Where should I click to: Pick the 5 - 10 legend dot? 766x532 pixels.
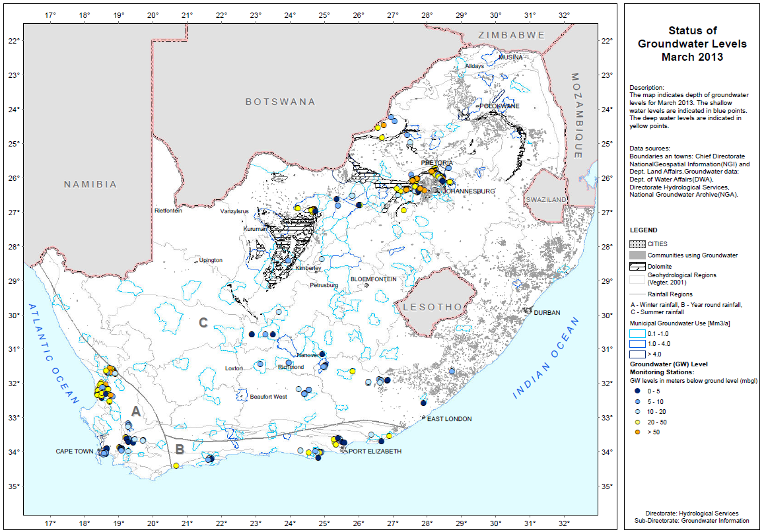[x=638, y=401]
